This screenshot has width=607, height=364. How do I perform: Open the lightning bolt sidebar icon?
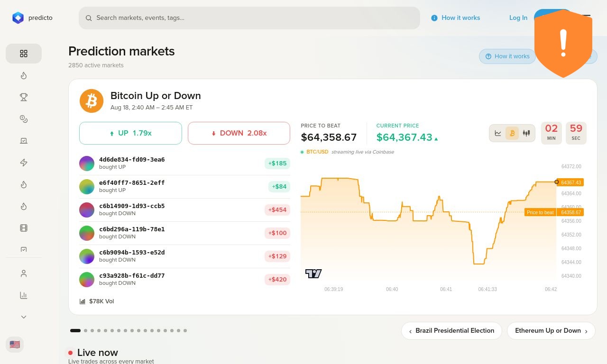click(x=24, y=163)
